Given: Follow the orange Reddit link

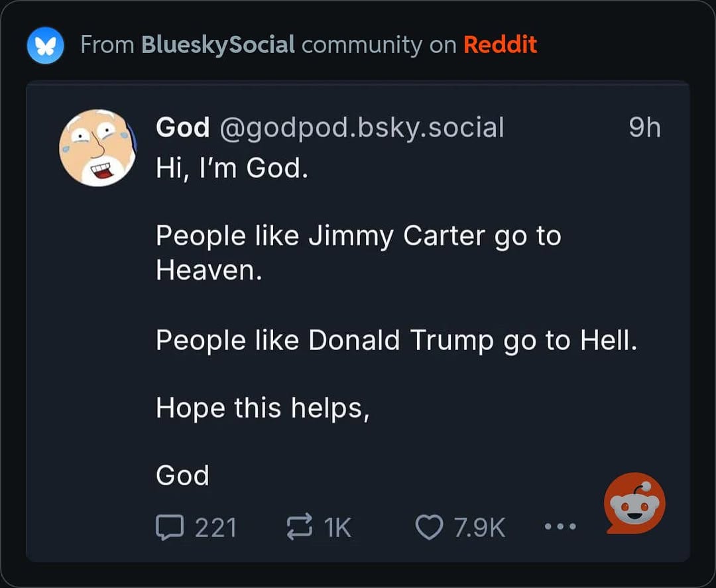Looking at the screenshot, I should [x=501, y=44].
